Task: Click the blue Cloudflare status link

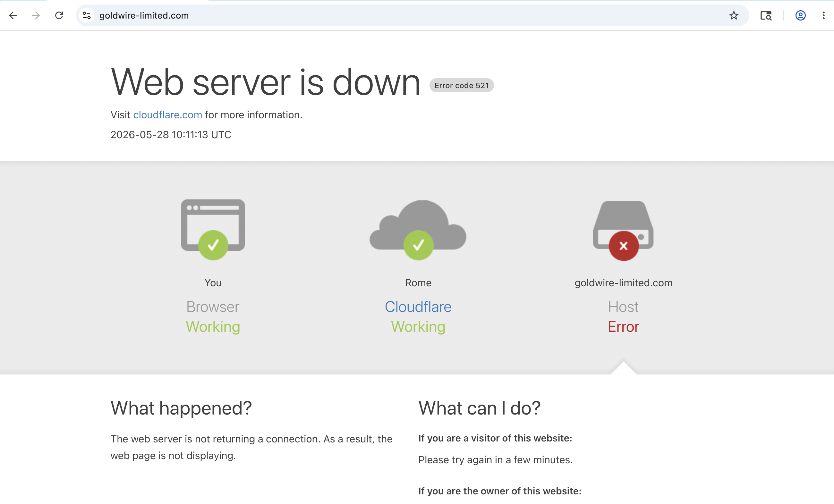Action: (418, 307)
